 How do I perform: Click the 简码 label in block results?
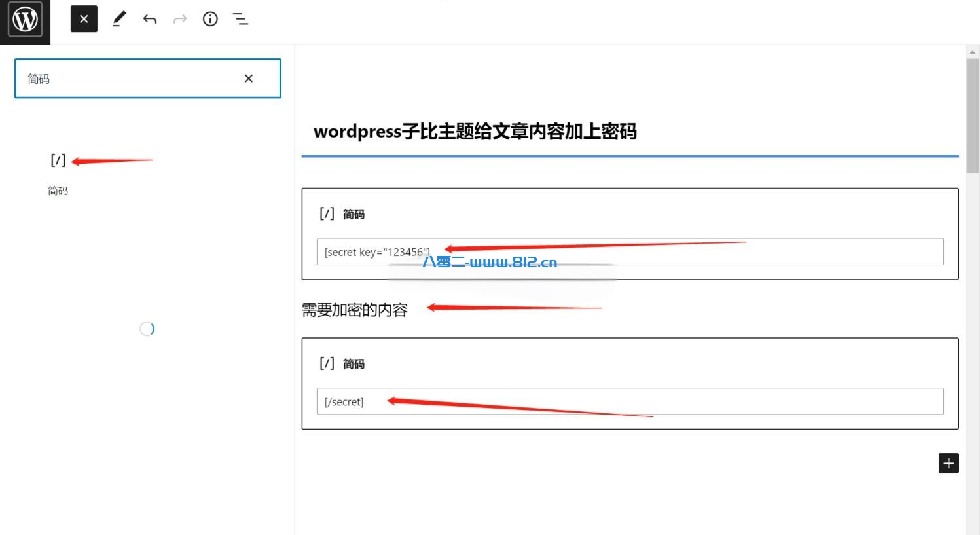tap(58, 191)
